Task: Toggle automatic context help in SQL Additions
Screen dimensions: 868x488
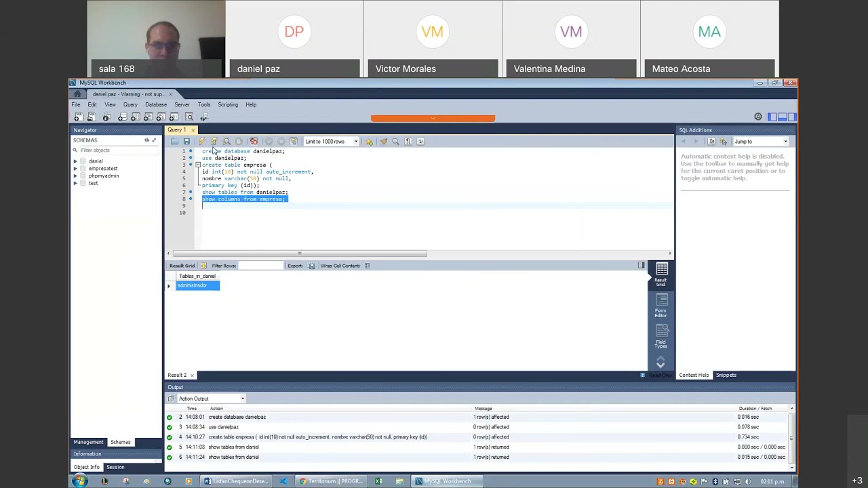Action: pyautogui.click(x=724, y=142)
